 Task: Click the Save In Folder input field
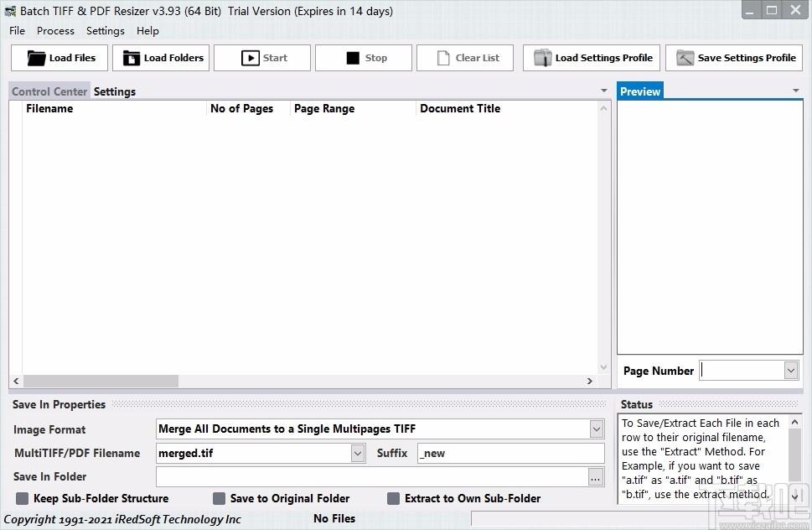pyautogui.click(x=372, y=477)
